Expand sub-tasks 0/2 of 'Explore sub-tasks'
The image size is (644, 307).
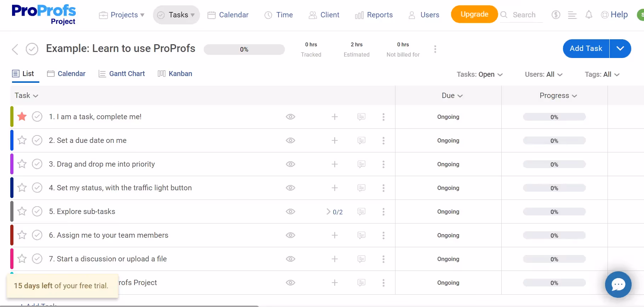pyautogui.click(x=334, y=212)
